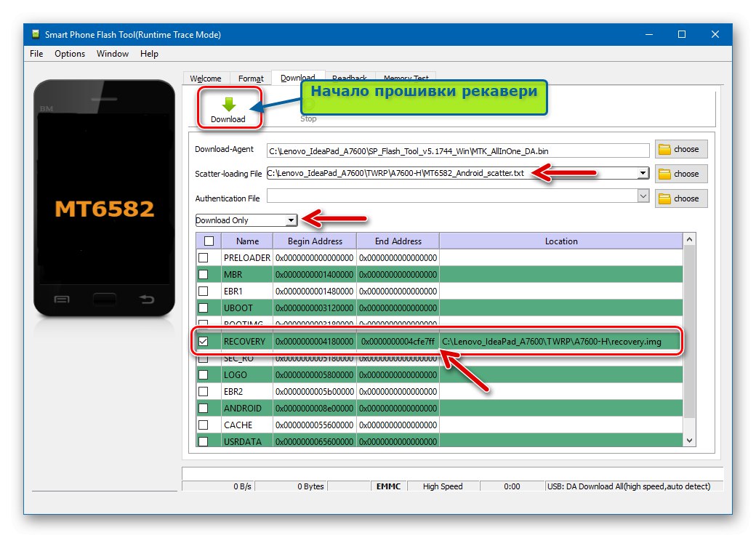This screenshot has height=538, width=756.
Task: Tick the select-all checkbox in table header
Action: [x=209, y=241]
